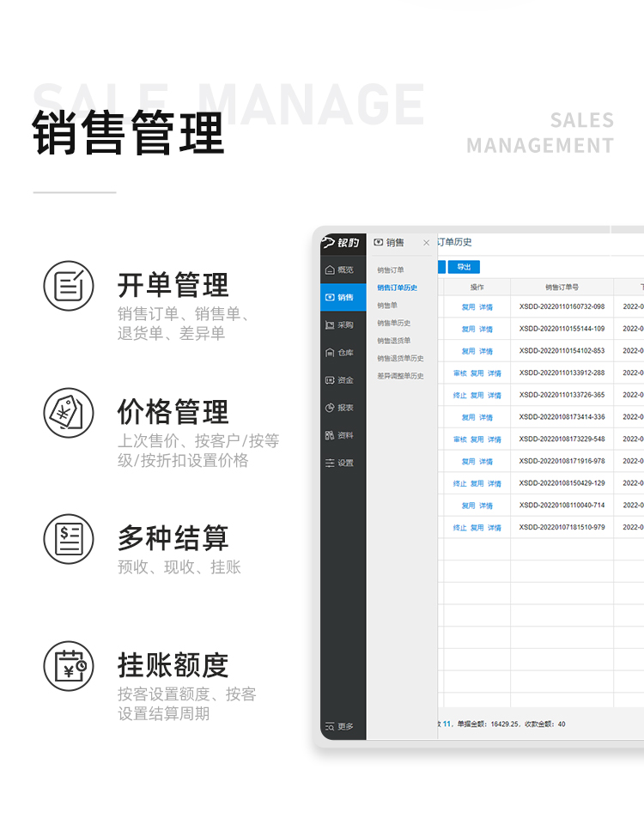The width and height of the screenshot is (644, 830).
Task: Open the 设置 settings section
Action: click(x=343, y=463)
